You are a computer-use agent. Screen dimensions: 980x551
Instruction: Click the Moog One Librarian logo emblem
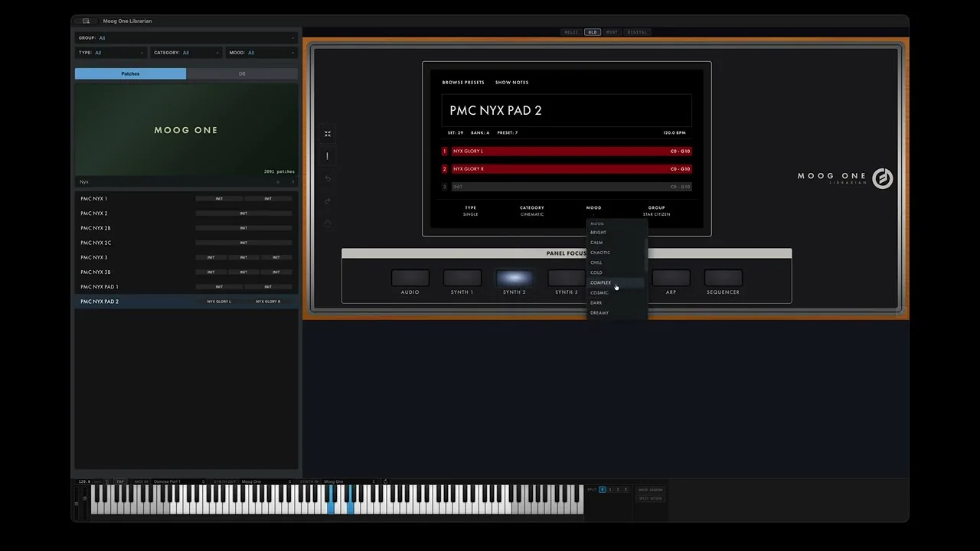[883, 178]
